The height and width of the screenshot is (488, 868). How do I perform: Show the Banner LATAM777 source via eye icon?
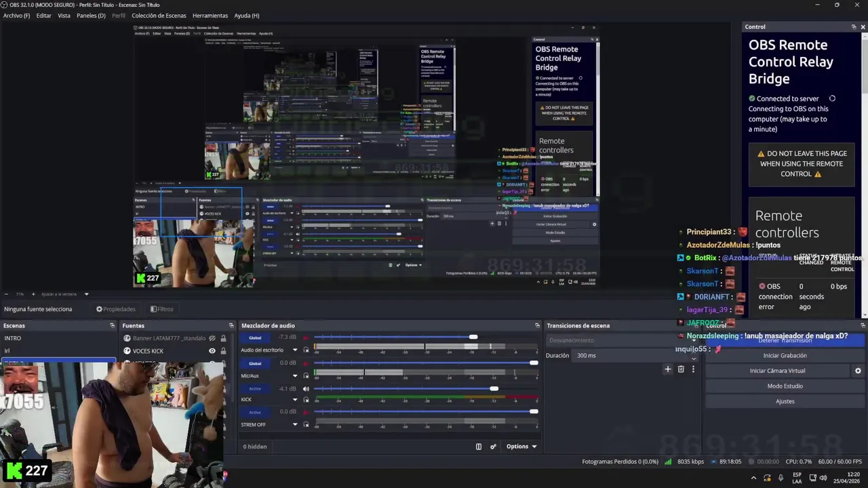point(212,338)
